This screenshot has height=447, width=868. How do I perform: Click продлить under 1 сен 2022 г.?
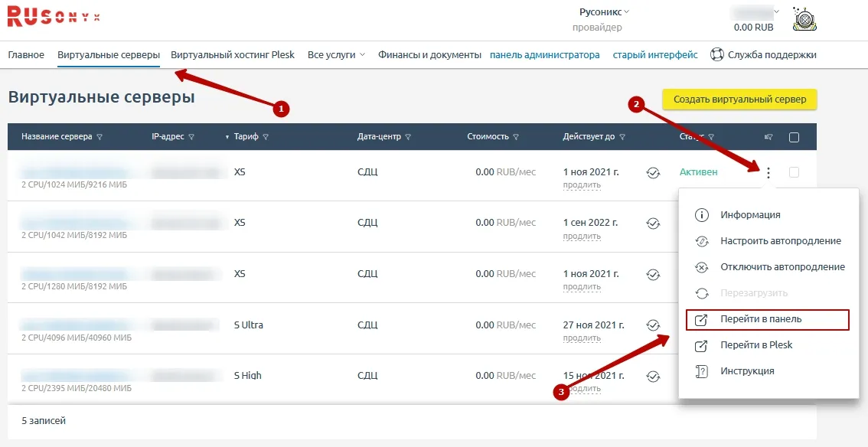coord(582,237)
